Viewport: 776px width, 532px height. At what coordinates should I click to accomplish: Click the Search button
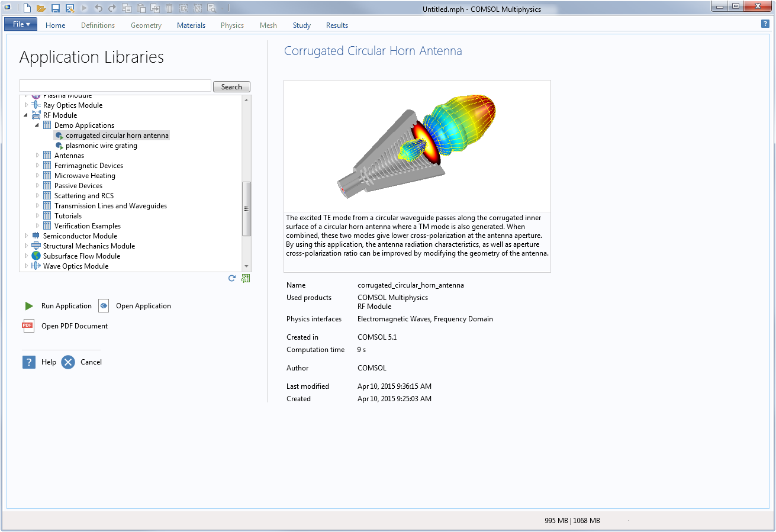tap(231, 86)
